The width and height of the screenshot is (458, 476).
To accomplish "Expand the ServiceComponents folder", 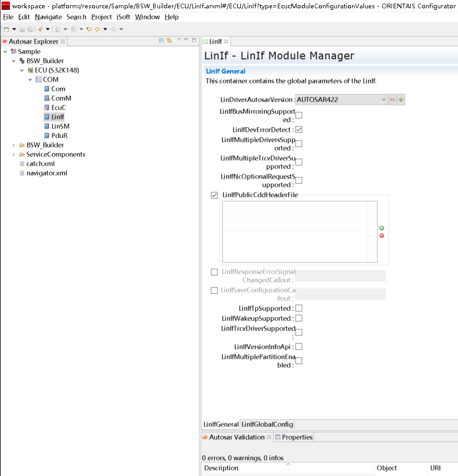I will [14, 155].
